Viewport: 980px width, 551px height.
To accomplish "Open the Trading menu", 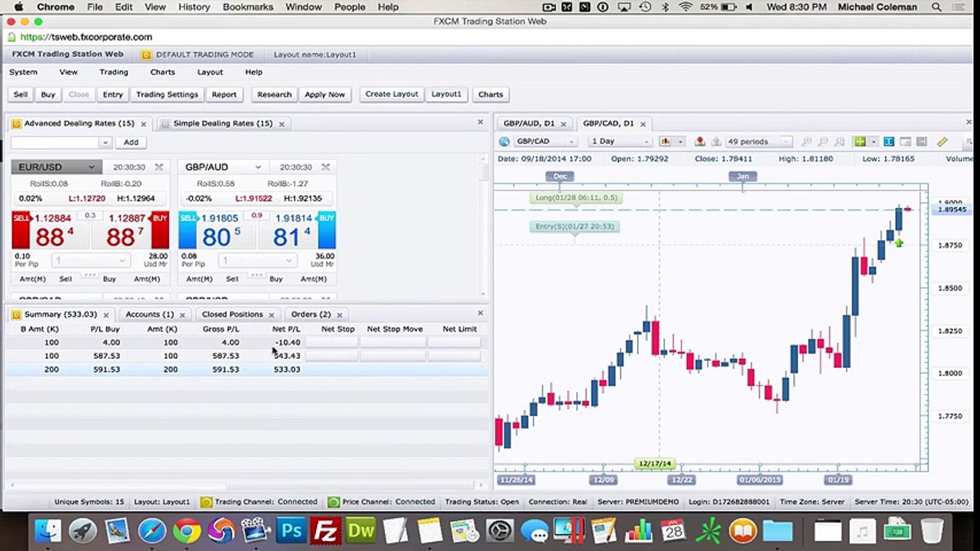I will (114, 72).
